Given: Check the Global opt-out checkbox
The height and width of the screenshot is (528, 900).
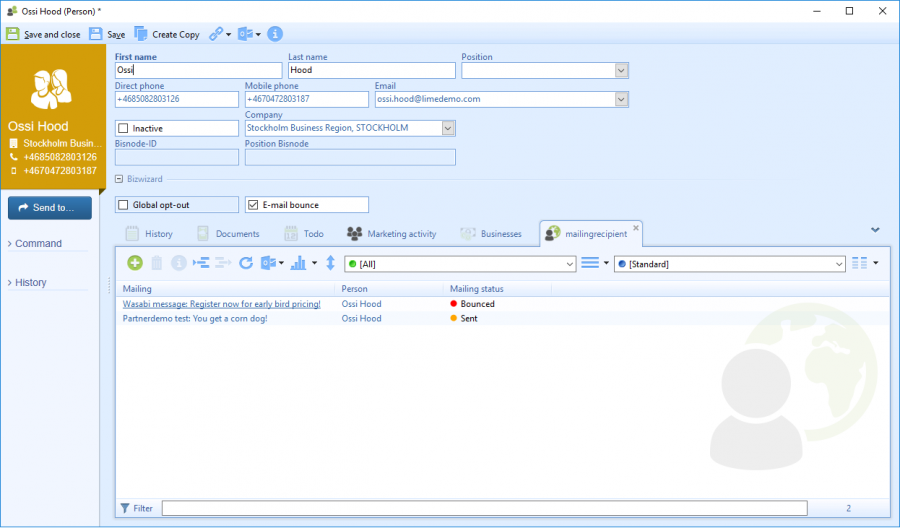Looking at the screenshot, I should [123, 205].
